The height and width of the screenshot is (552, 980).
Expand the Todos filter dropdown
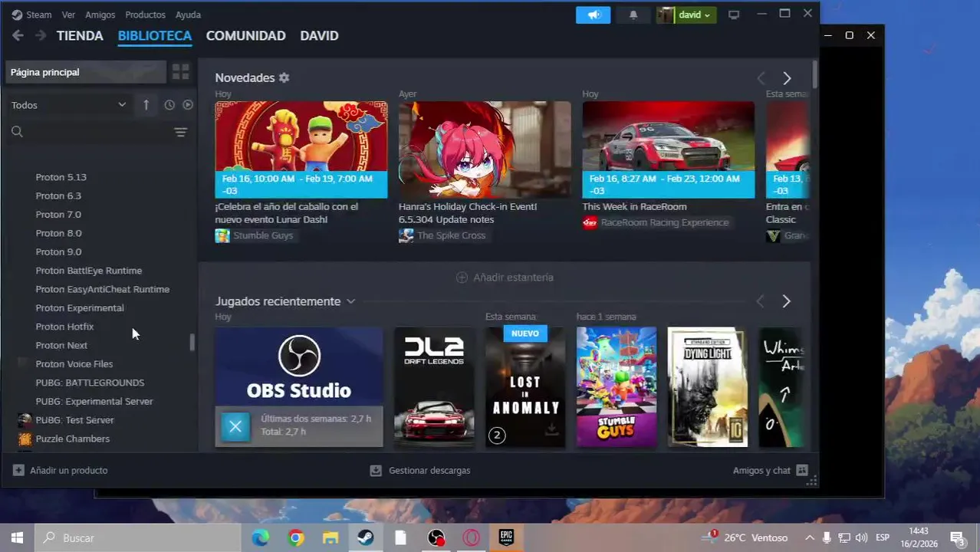[68, 105]
